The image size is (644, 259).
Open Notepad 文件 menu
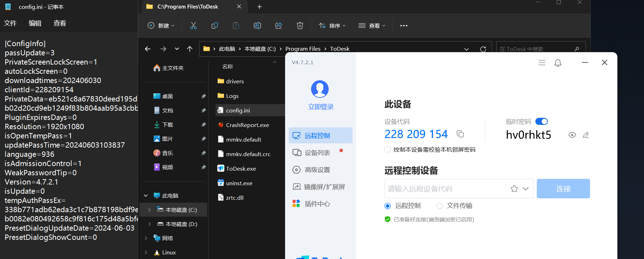(10, 23)
